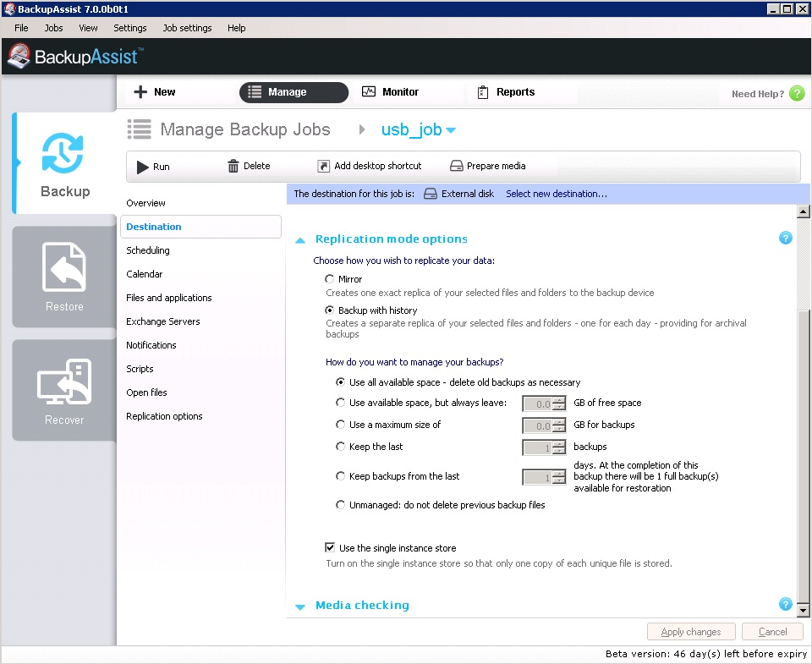Click Select new destination link
812x664 pixels.
557,194
